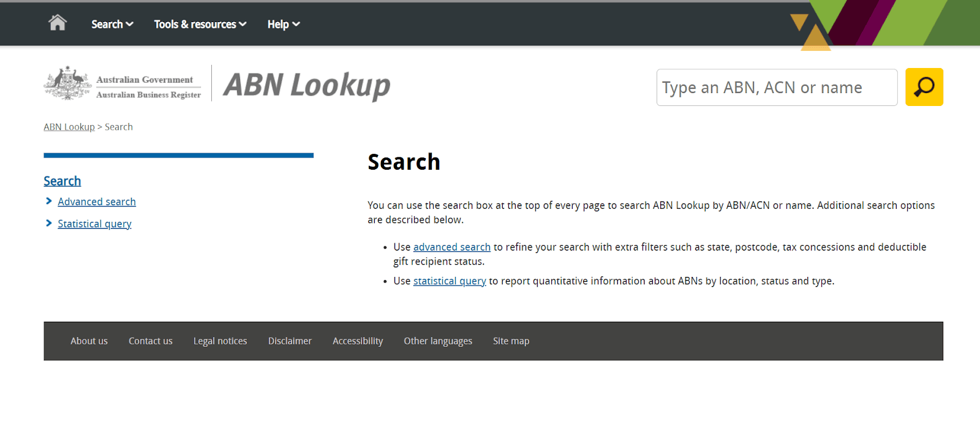The width and height of the screenshot is (980, 443).
Task: Open Statistical query in the sidebar
Action: [94, 224]
